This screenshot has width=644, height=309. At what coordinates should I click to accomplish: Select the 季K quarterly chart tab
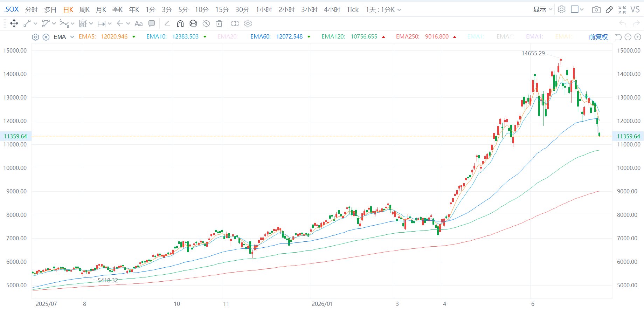pyautogui.click(x=117, y=10)
